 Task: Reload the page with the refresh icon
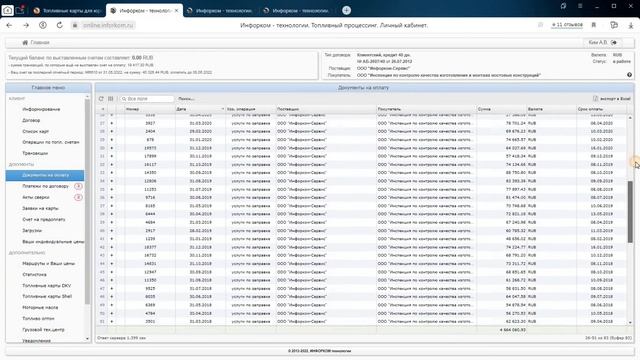click(x=60, y=25)
